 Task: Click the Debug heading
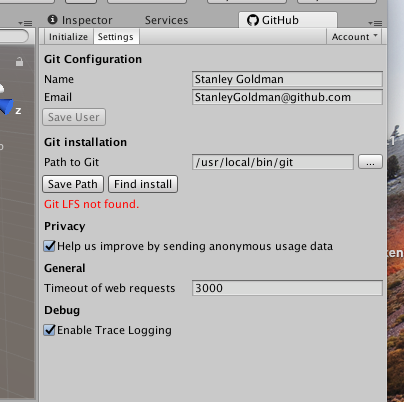[62, 310]
